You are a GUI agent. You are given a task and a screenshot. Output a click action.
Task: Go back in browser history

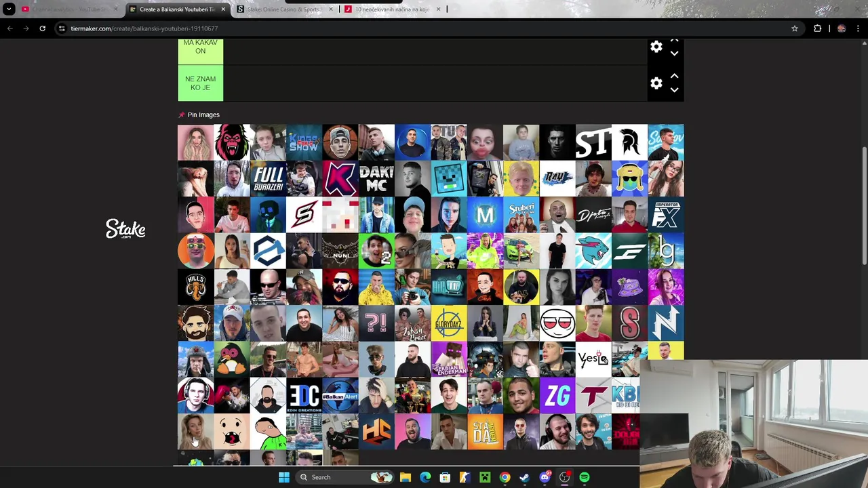pos(9,28)
